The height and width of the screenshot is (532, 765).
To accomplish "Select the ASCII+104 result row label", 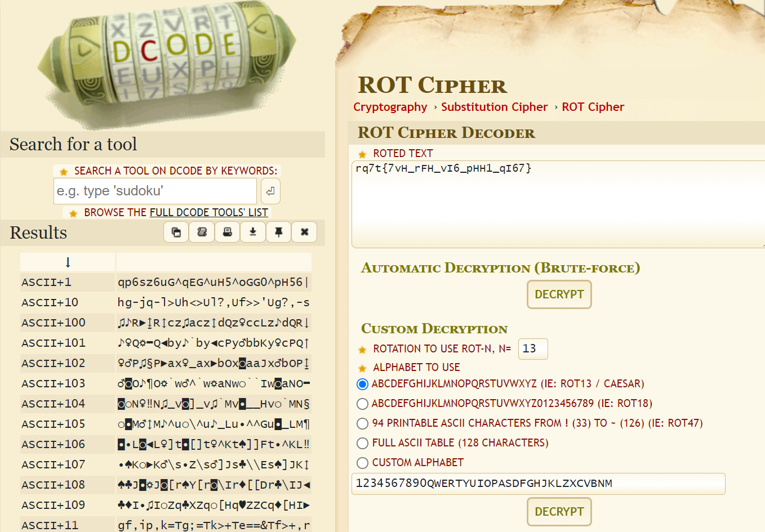I will click(54, 404).
